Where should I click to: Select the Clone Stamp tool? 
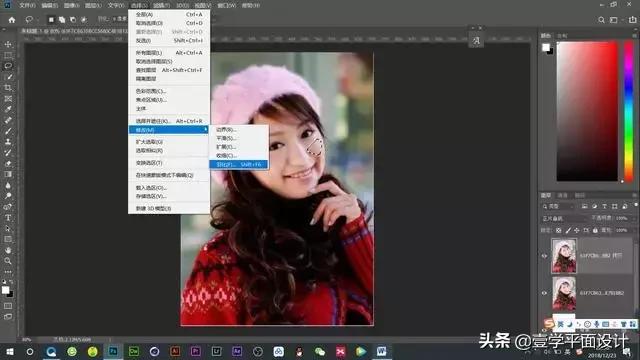[8, 142]
